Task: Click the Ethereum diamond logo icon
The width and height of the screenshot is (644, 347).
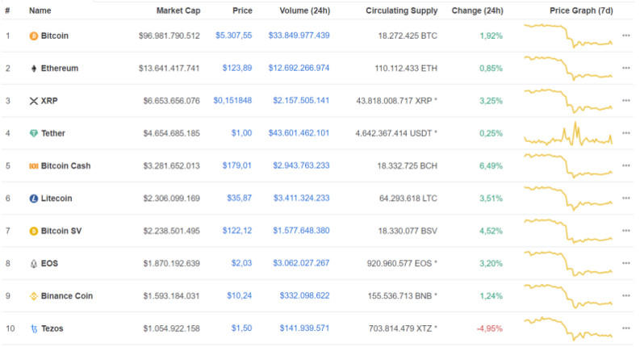Action: point(34,69)
